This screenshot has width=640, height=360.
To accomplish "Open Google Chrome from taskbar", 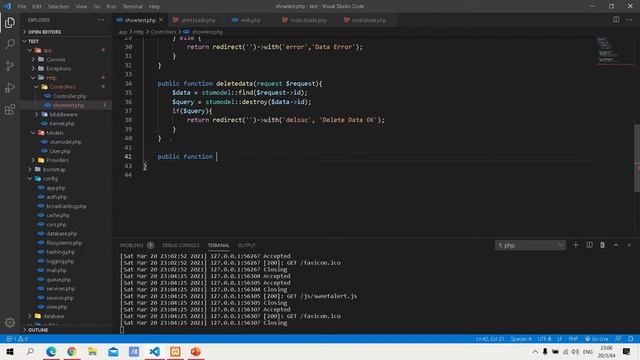I will (72, 351).
